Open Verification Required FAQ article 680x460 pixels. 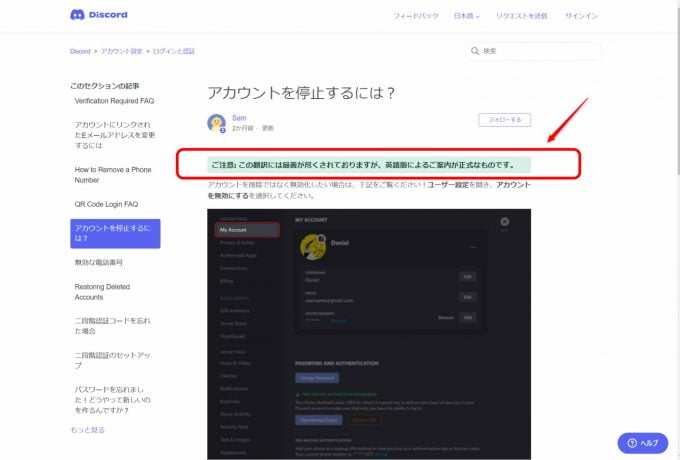[114, 101]
